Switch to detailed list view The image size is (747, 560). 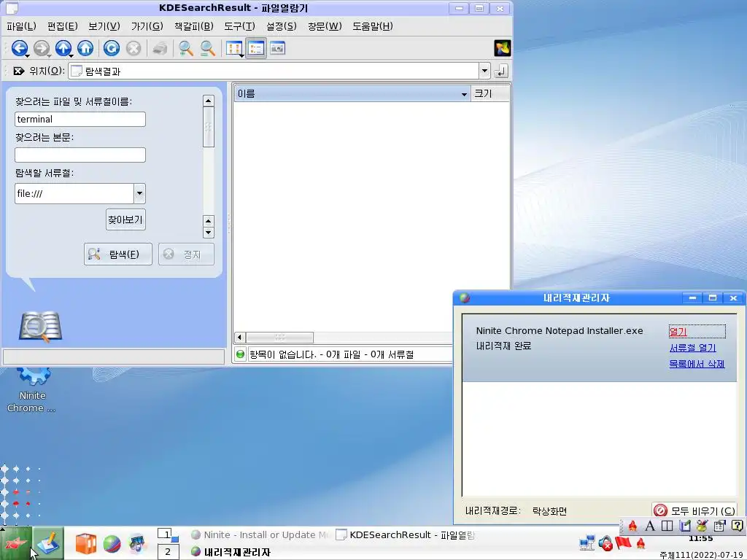pos(256,48)
